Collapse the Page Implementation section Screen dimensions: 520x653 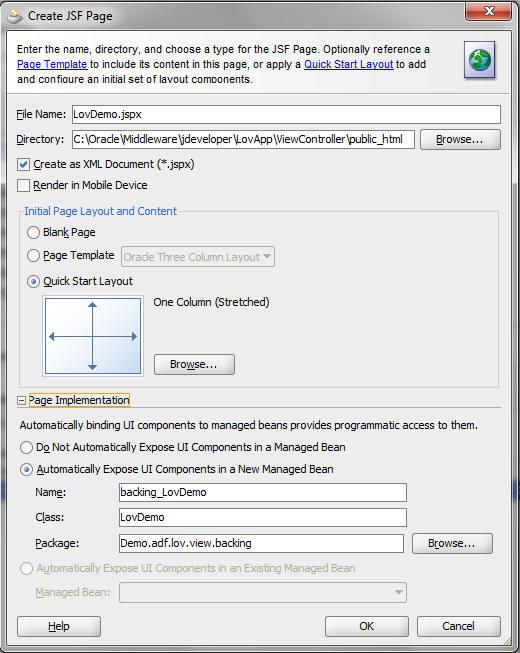pyautogui.click(x=21, y=401)
